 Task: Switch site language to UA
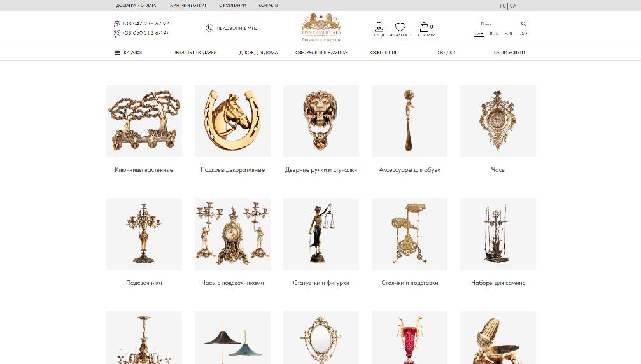[513, 6]
